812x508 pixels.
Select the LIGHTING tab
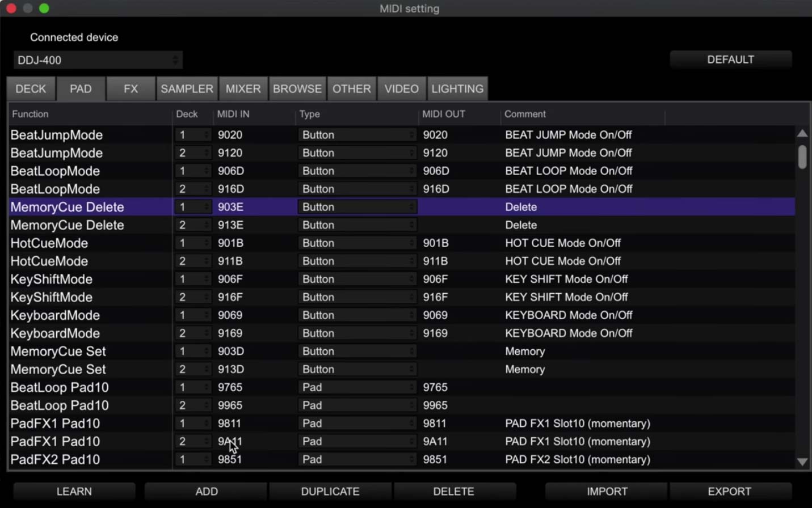(x=457, y=89)
